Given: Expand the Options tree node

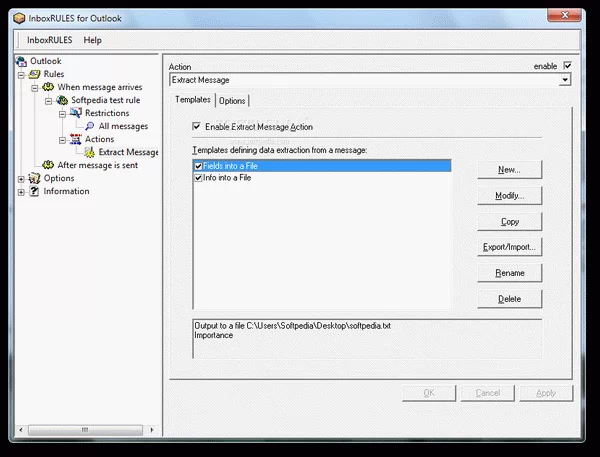Looking at the screenshot, I should coord(21,179).
